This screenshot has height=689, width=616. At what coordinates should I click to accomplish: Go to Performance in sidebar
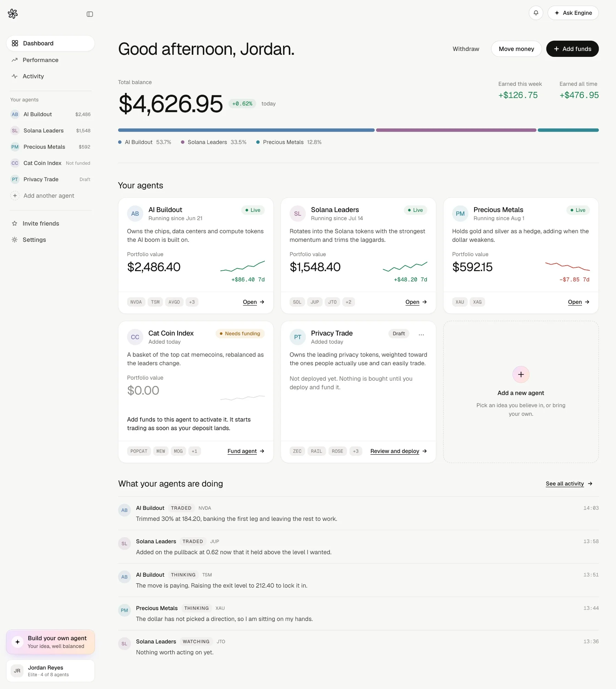(x=50, y=60)
